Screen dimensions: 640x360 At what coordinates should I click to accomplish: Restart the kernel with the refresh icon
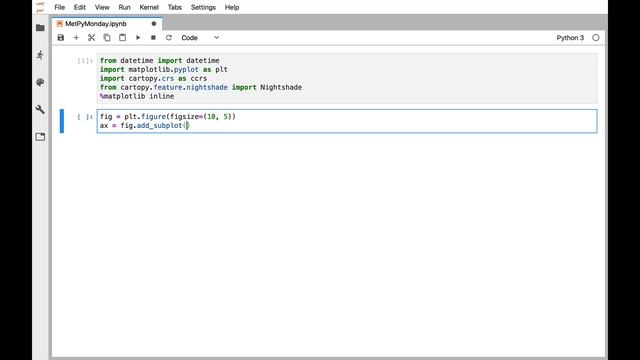pos(169,38)
